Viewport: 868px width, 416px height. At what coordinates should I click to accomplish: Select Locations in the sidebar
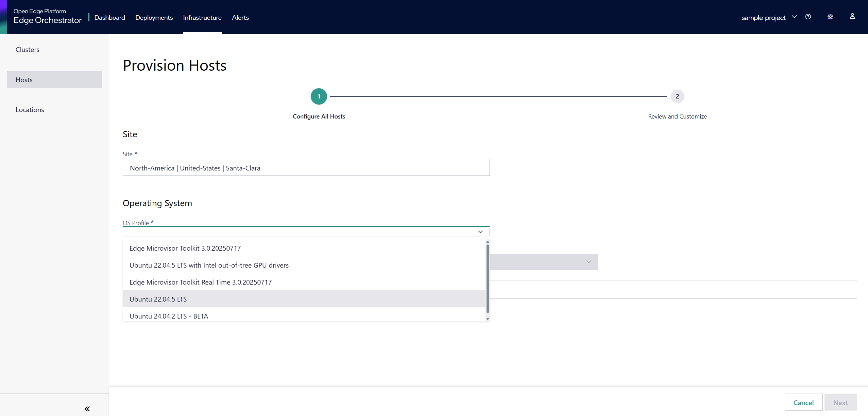(54, 110)
